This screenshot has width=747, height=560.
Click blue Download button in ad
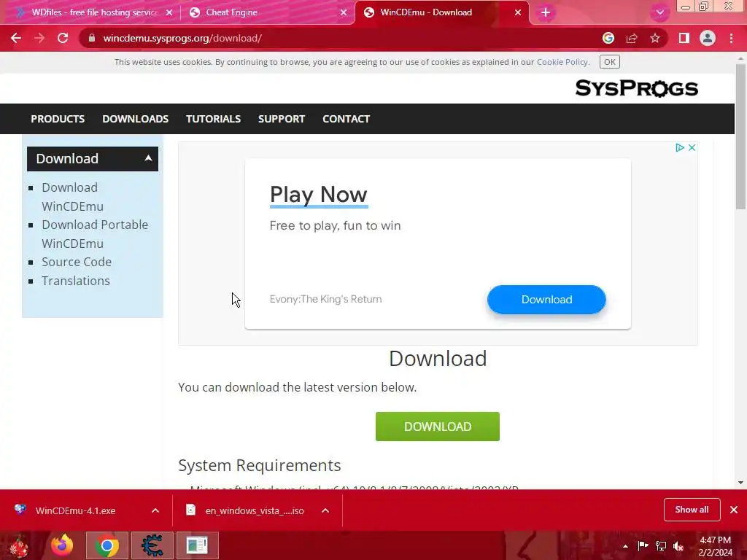[x=546, y=300]
